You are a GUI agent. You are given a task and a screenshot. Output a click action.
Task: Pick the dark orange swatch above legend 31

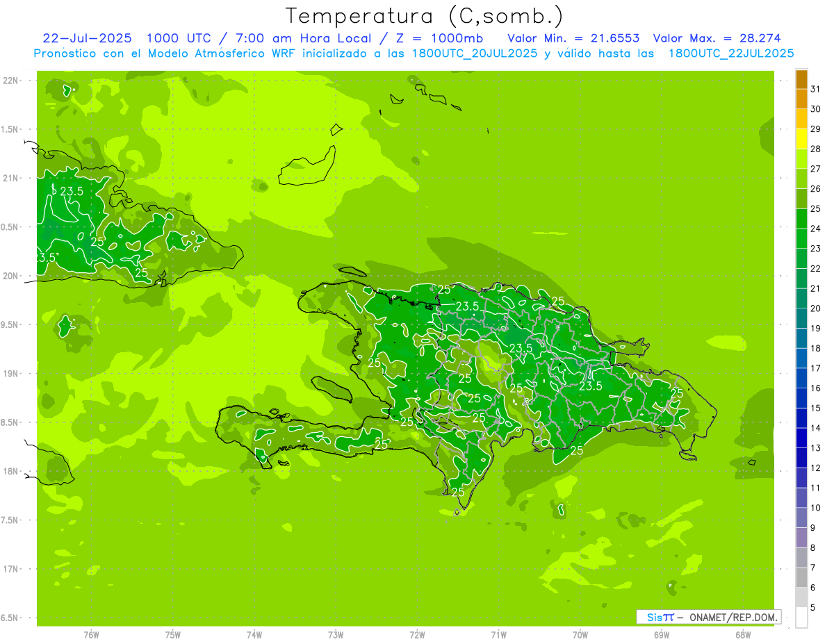pos(801,79)
